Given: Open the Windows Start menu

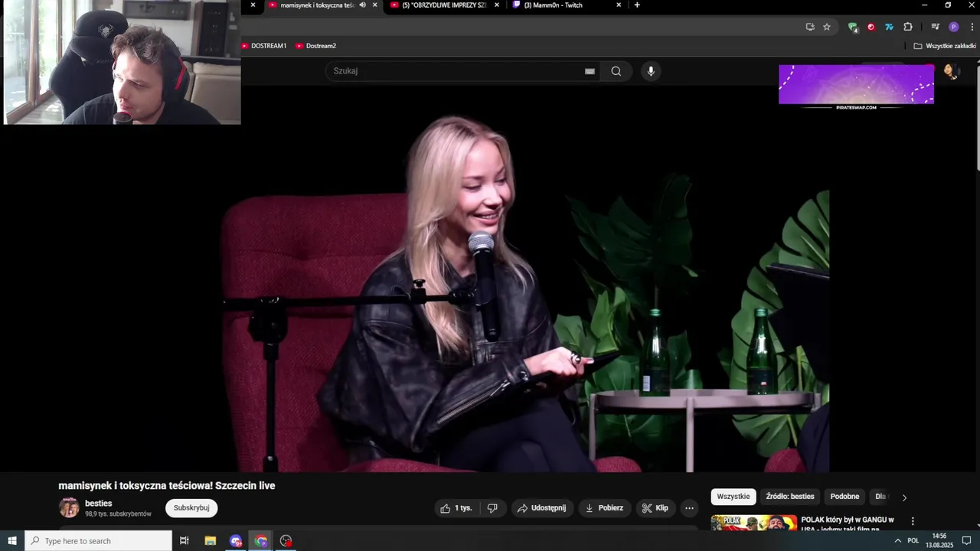Looking at the screenshot, I should click(12, 541).
